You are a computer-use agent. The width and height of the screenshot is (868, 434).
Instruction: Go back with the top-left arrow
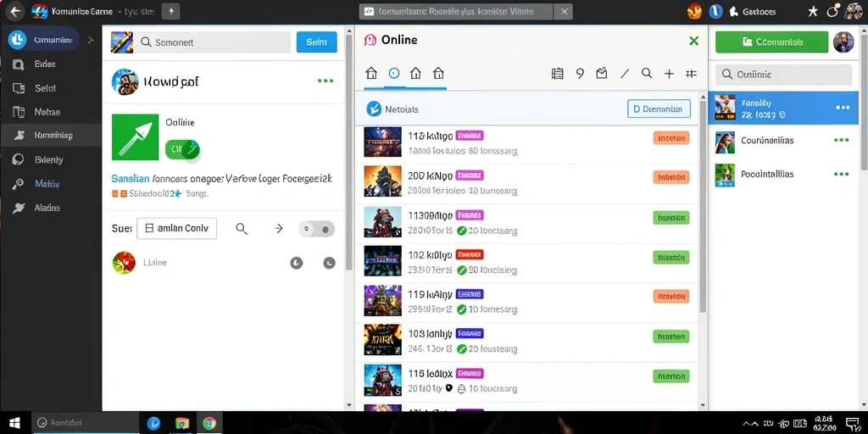[15, 11]
